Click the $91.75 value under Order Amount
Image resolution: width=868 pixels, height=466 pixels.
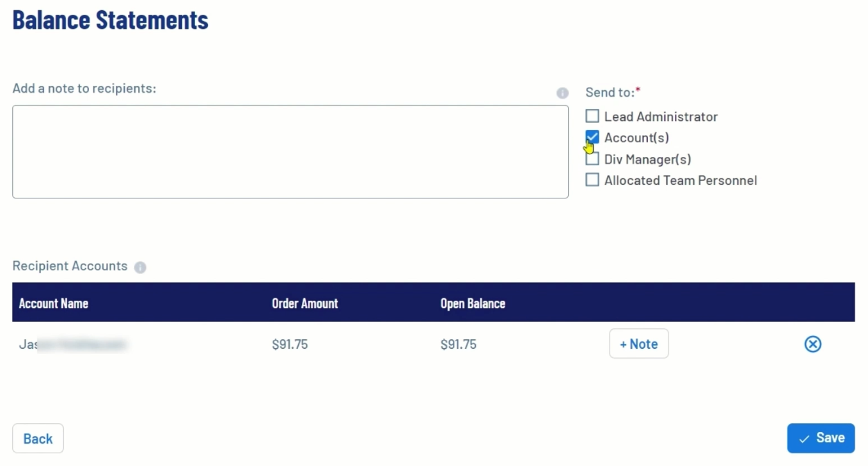pyautogui.click(x=290, y=345)
